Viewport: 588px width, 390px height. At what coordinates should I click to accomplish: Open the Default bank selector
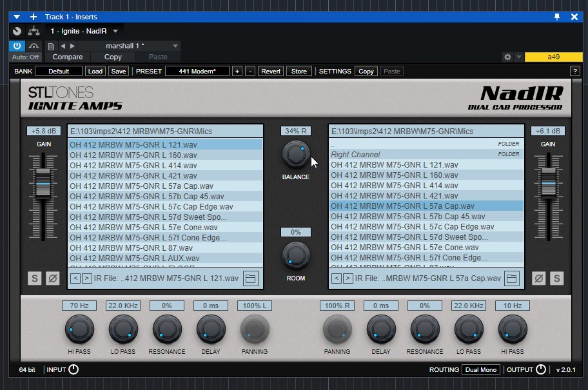click(x=59, y=72)
